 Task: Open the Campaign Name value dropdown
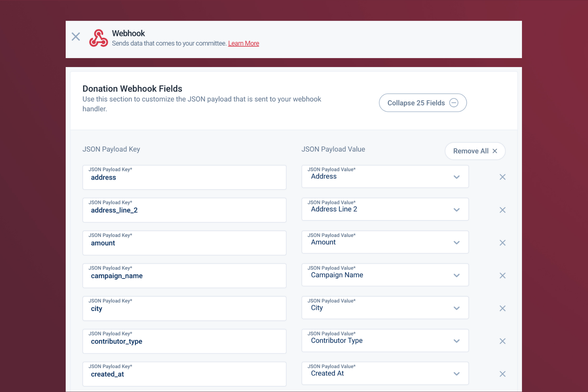(x=457, y=275)
